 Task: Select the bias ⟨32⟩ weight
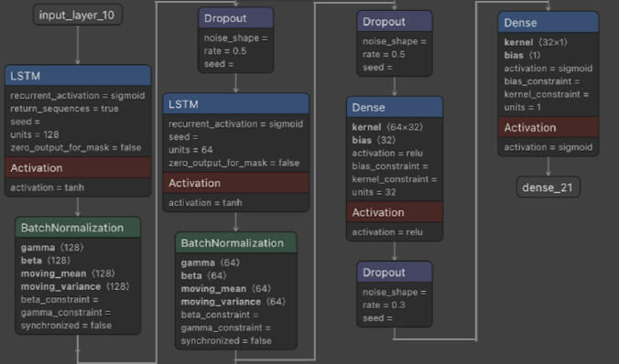click(x=375, y=140)
